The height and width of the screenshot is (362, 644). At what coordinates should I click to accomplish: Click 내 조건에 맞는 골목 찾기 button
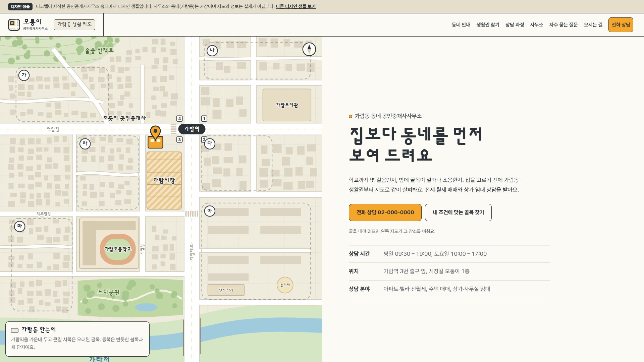tap(458, 213)
